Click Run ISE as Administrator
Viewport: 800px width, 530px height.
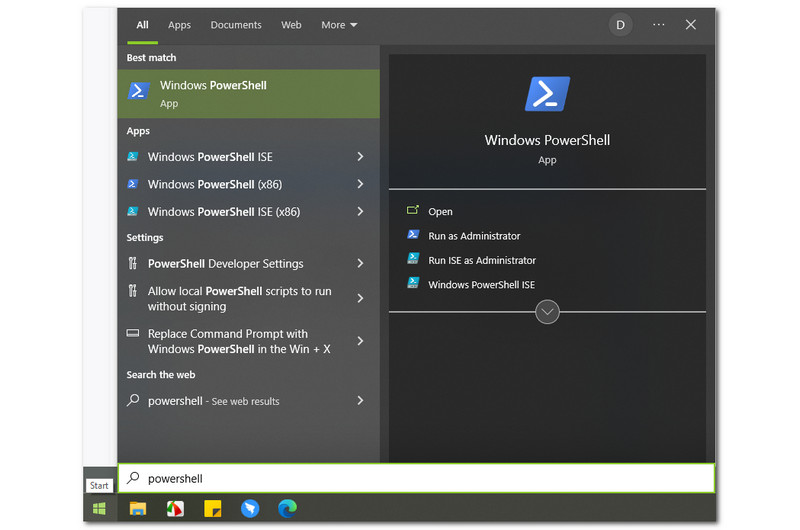coord(482,260)
